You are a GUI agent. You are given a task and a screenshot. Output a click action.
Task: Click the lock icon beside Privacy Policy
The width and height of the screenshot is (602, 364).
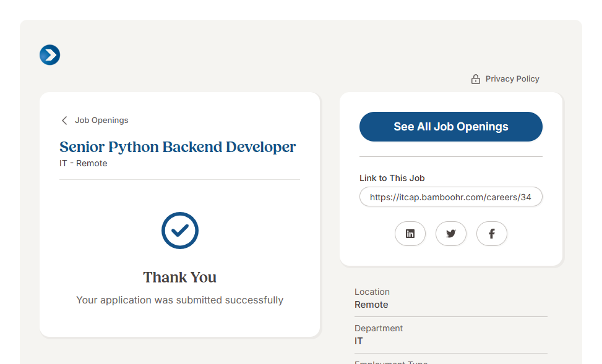tap(475, 79)
